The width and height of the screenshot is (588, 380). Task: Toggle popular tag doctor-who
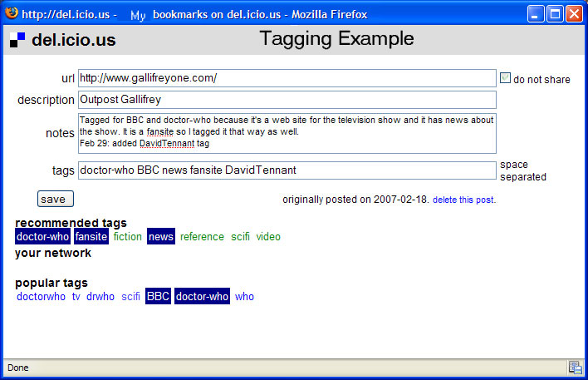pyautogui.click(x=202, y=296)
